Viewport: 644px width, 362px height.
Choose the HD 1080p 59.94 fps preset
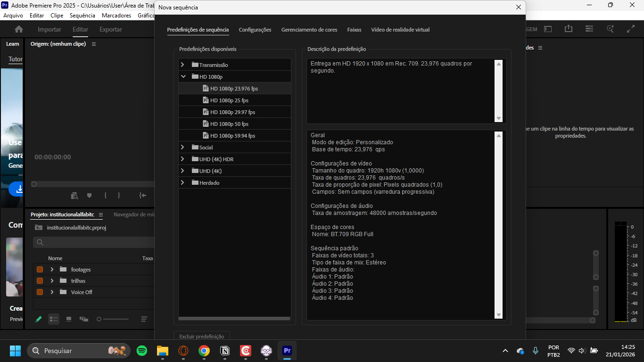click(232, 136)
